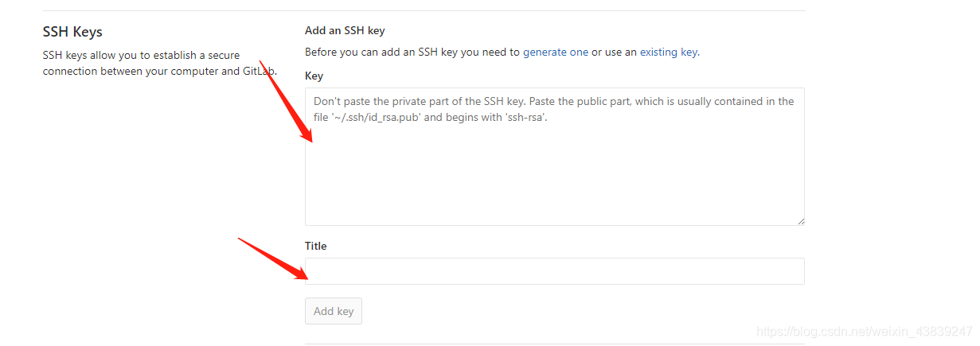Click the blog.csdn.net watermark URL
This screenshot has height=346, width=980.
865,331
